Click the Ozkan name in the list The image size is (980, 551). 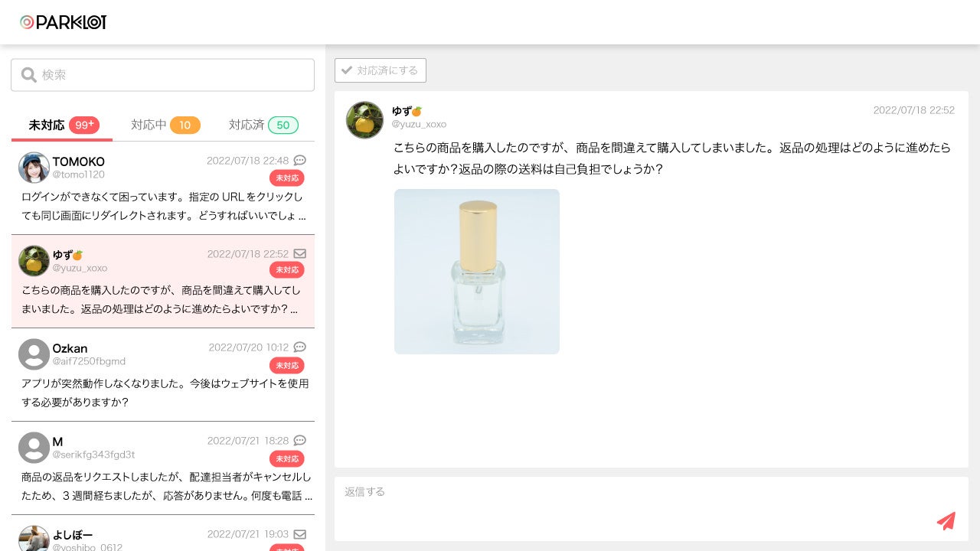pos(70,348)
